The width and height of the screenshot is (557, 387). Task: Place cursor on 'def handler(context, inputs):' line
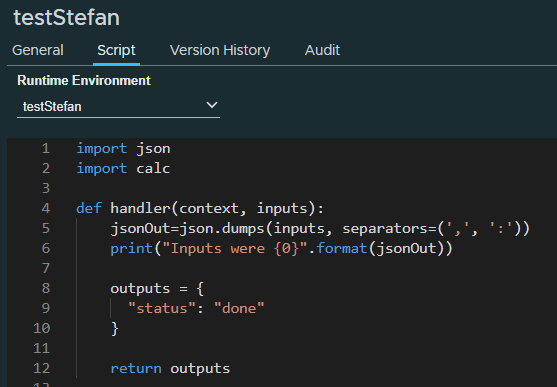click(x=200, y=208)
